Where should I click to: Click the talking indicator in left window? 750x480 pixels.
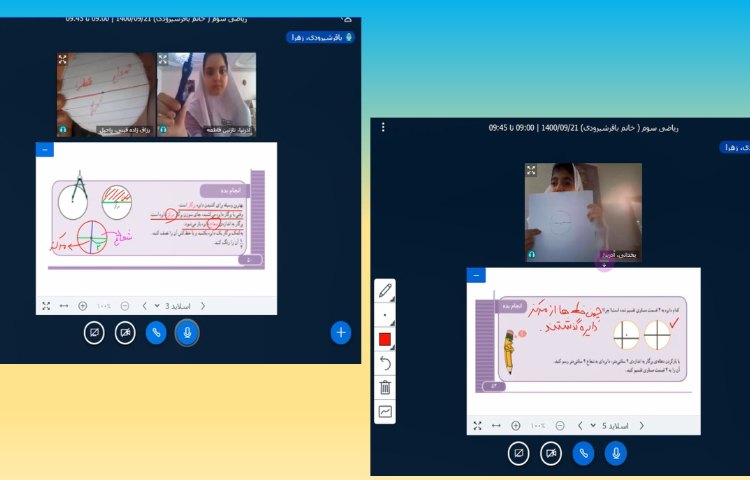pos(320,37)
